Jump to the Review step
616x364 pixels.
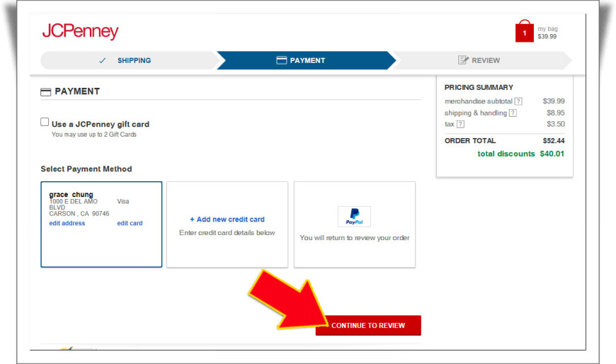coord(481,60)
